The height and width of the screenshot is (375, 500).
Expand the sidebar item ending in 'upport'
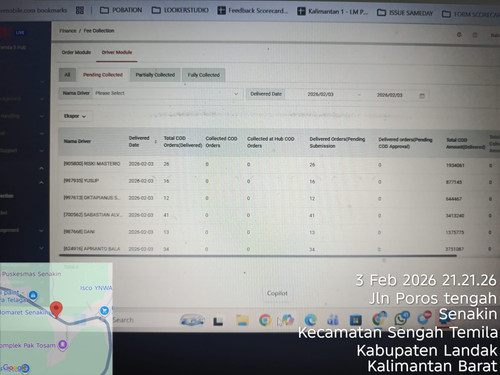(x=22, y=151)
